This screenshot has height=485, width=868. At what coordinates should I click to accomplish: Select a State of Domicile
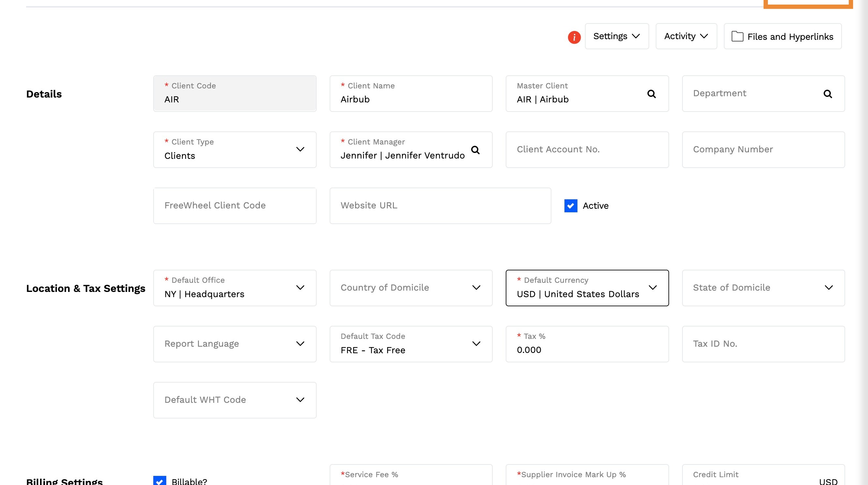pos(764,288)
